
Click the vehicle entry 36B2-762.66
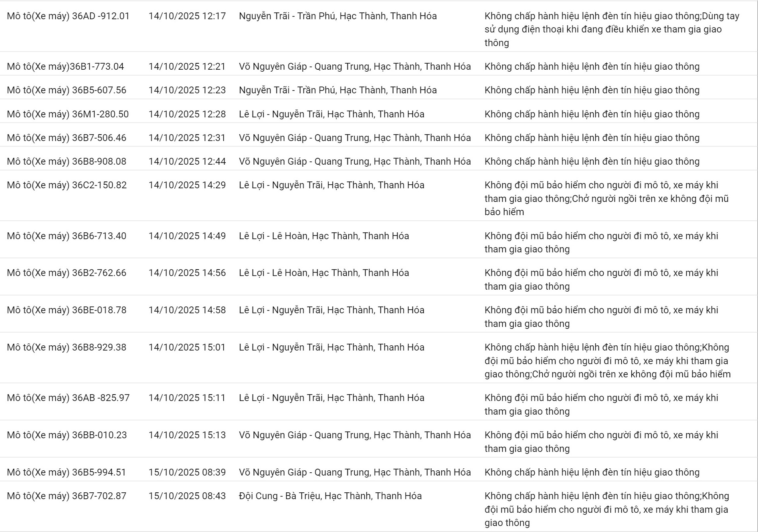point(67,273)
